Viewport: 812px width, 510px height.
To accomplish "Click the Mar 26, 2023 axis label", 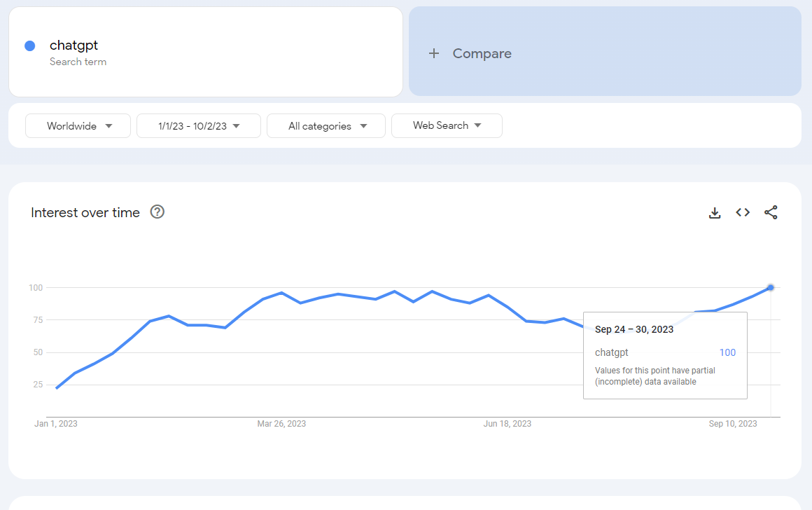I will (281, 423).
